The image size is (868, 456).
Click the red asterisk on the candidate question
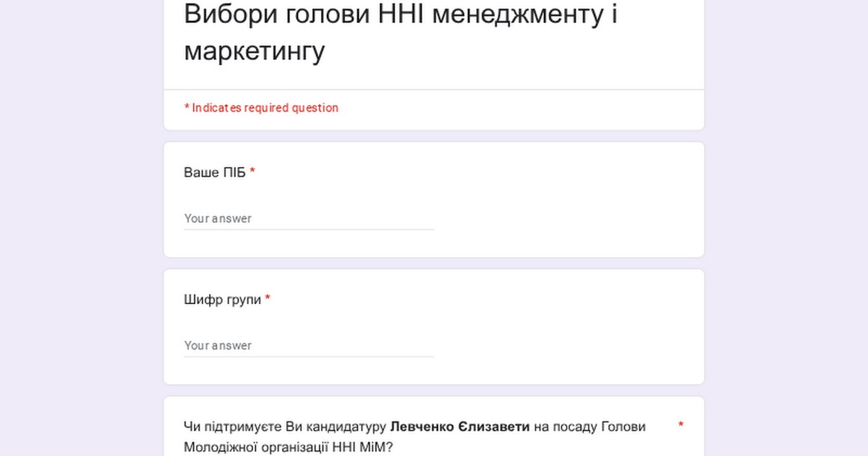coord(681,425)
